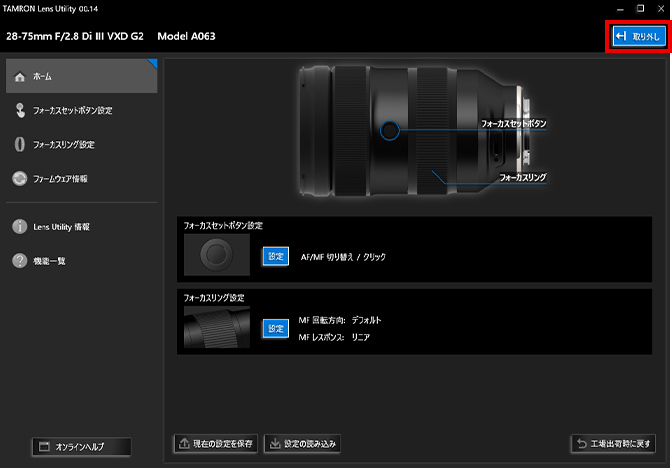The height and width of the screenshot is (468, 672).
Task: Click the house icon for Home
Action: click(x=20, y=77)
